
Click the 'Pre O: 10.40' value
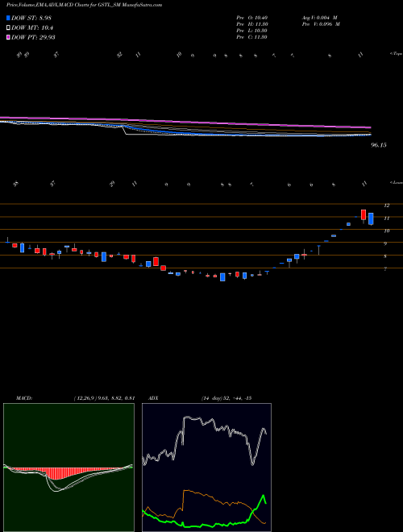click(252, 18)
